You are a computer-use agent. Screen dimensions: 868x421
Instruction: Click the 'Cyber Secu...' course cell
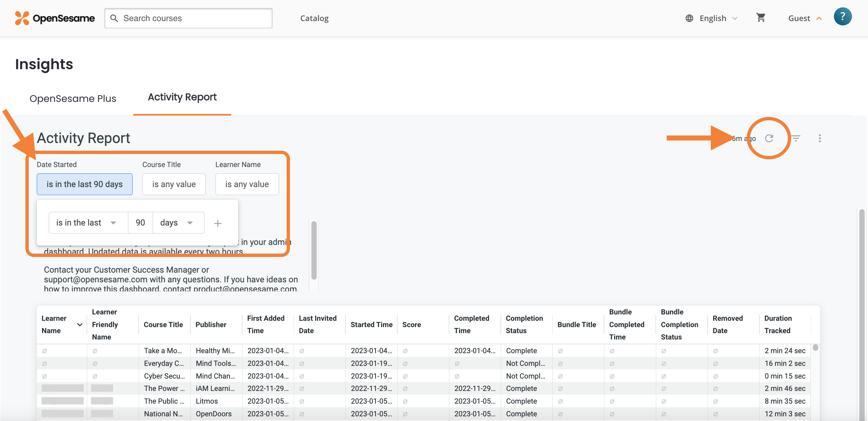[164, 376]
